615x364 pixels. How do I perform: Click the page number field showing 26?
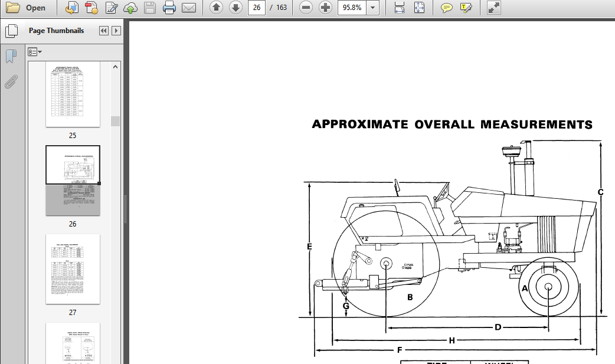257,8
